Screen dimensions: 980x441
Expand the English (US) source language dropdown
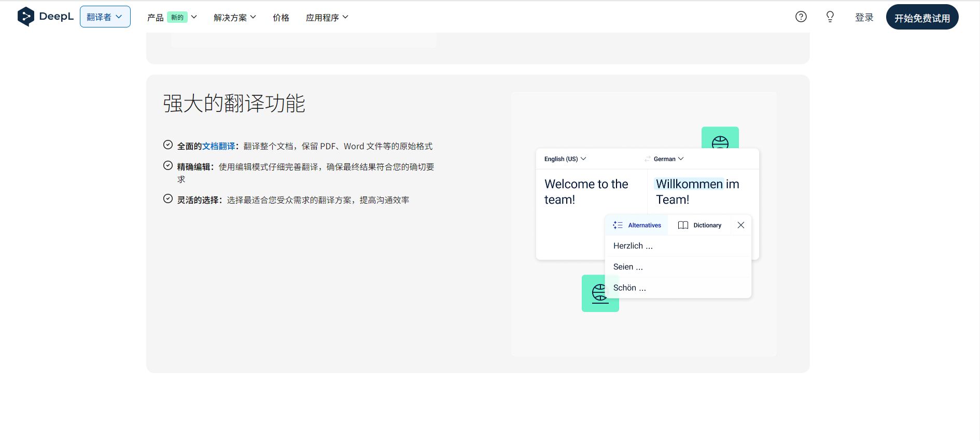coord(565,159)
